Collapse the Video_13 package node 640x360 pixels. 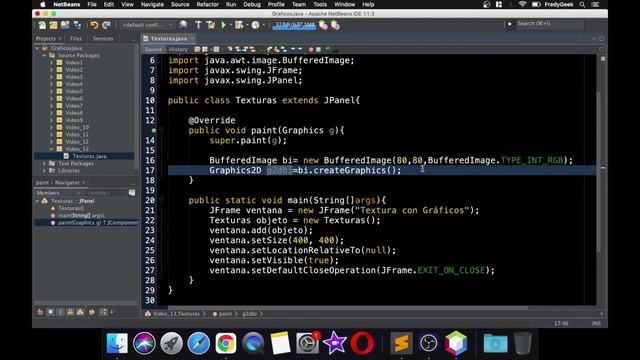coord(51,149)
